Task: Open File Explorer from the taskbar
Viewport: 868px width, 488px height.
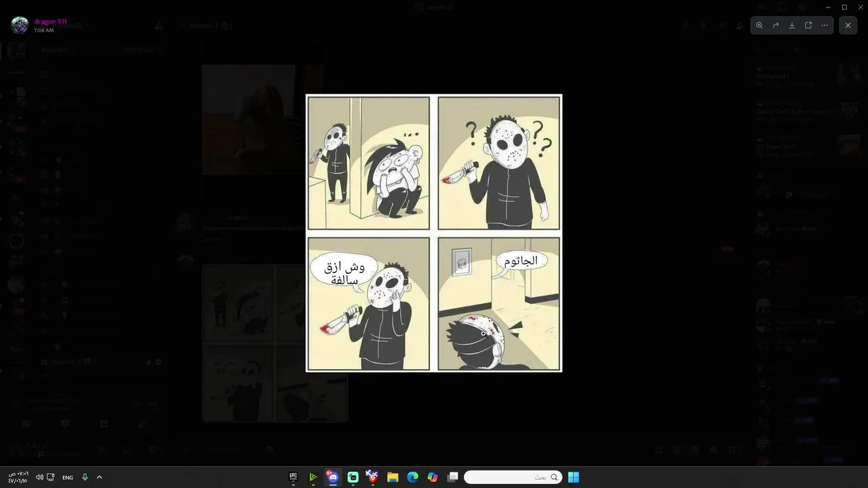Action: point(393,477)
